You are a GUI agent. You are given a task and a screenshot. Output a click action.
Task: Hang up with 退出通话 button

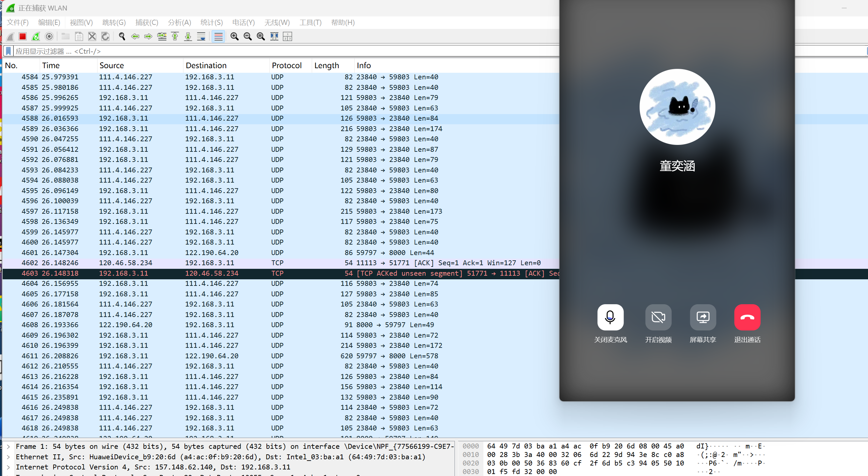point(747,317)
